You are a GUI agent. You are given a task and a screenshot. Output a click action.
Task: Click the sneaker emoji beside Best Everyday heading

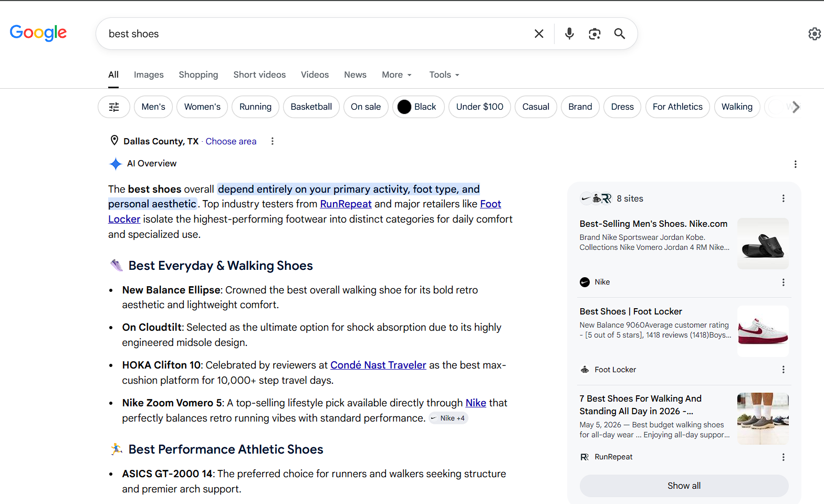pos(116,266)
